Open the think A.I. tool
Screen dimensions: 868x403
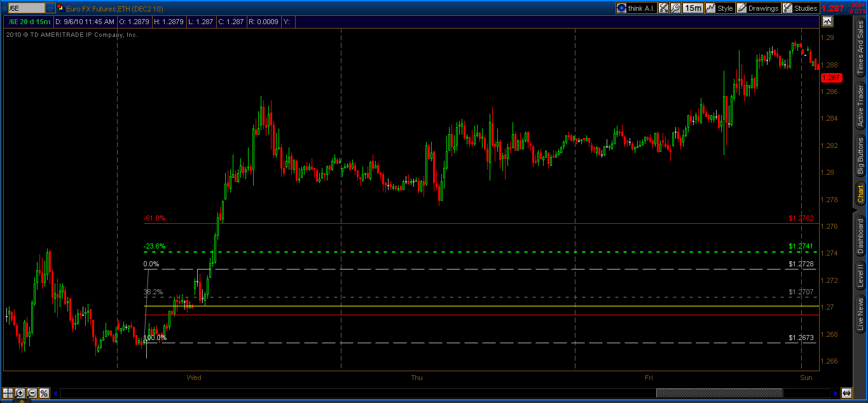point(635,8)
